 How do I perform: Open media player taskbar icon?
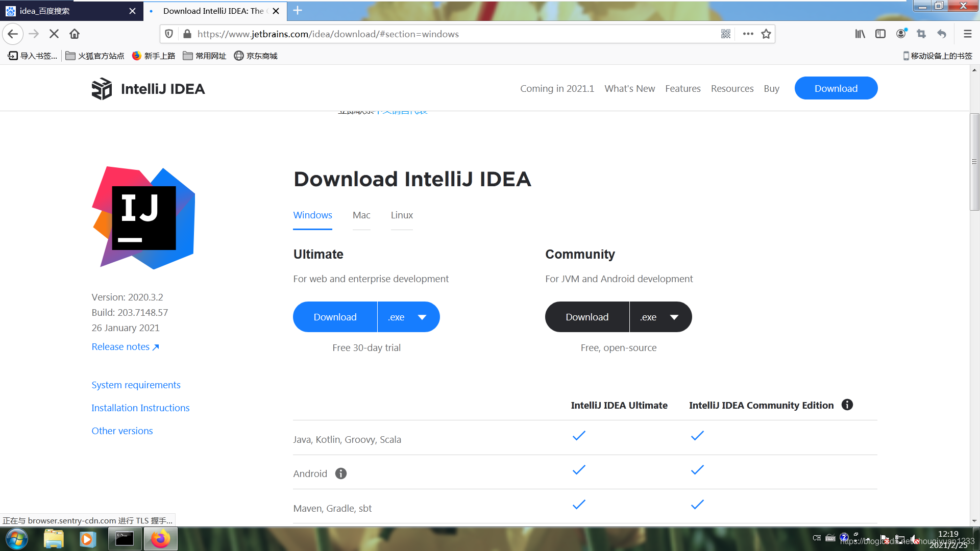pos(87,539)
